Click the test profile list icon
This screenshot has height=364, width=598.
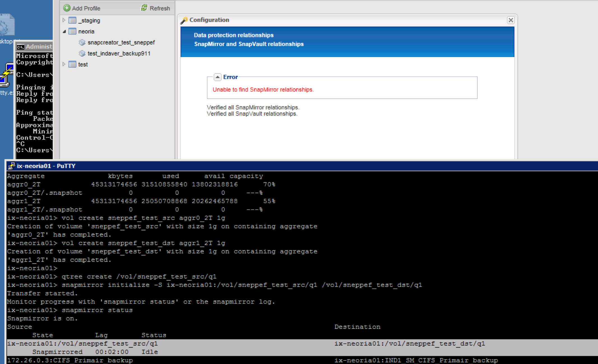(x=72, y=64)
